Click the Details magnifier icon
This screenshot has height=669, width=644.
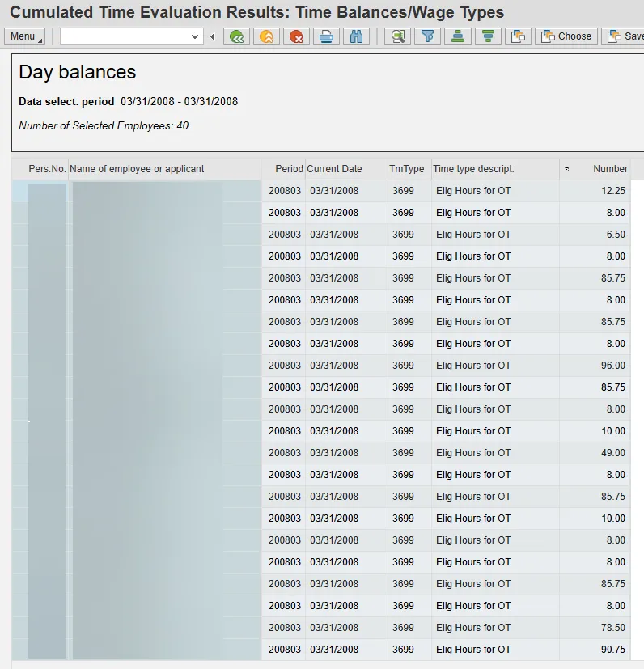point(396,36)
